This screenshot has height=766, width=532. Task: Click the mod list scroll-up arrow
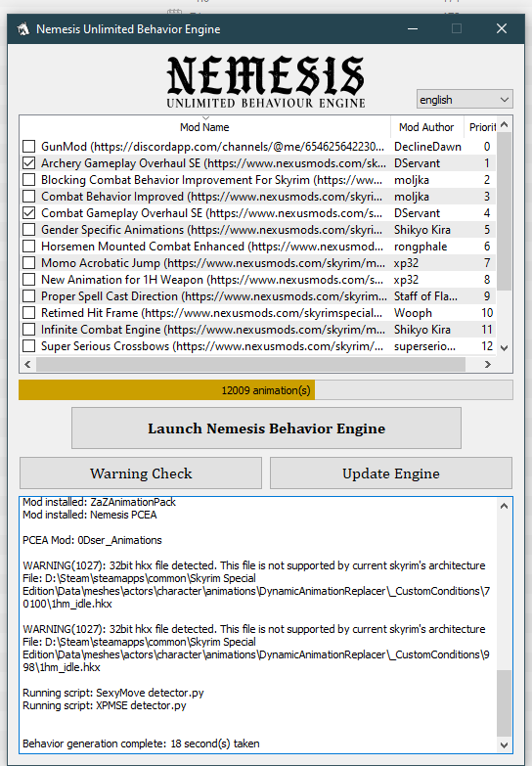pyautogui.click(x=505, y=124)
